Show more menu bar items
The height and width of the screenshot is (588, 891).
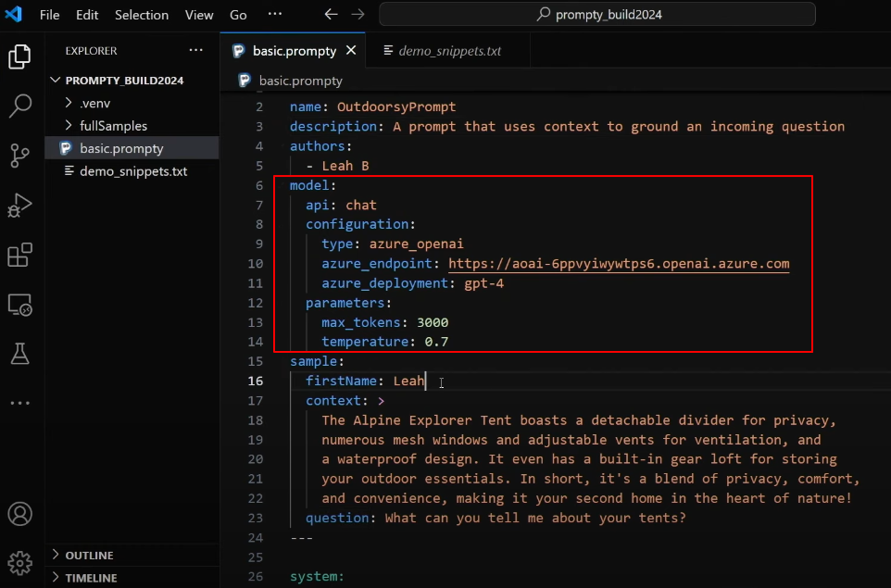click(275, 14)
